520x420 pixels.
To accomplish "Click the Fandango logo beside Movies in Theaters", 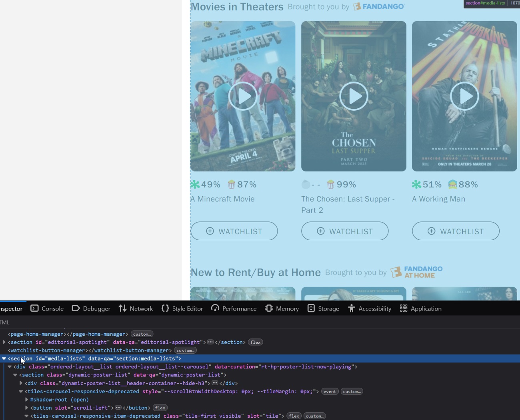I will pyautogui.click(x=378, y=6).
